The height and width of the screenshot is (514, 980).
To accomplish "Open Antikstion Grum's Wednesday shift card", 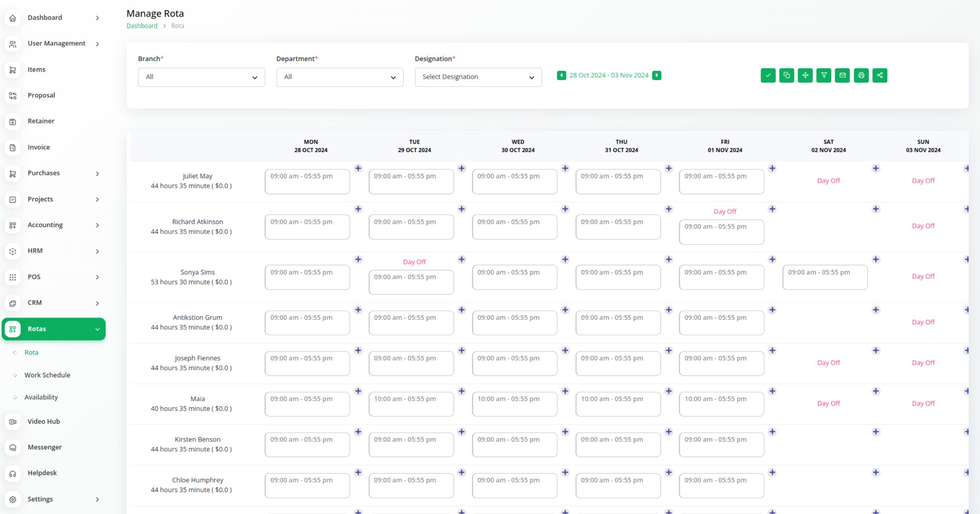I will [x=515, y=323].
